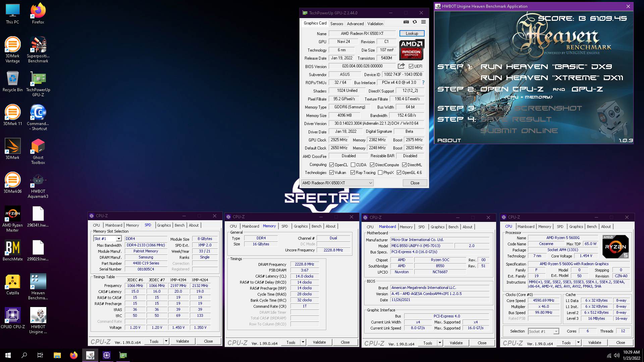Toggle the OpenGL 4.6 checkbox
This screenshot has width=644, height=362.
(x=399, y=173)
